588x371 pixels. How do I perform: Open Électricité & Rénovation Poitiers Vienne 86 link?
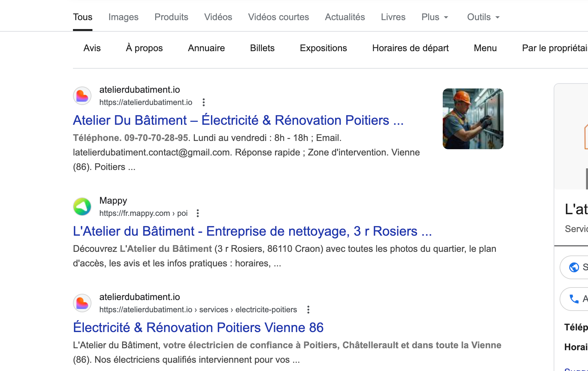198,328
